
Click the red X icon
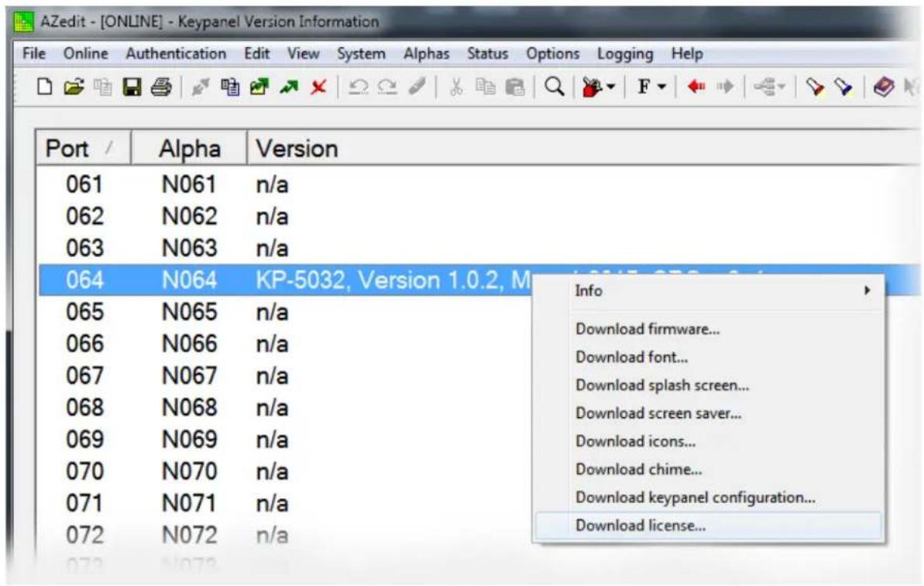319,87
